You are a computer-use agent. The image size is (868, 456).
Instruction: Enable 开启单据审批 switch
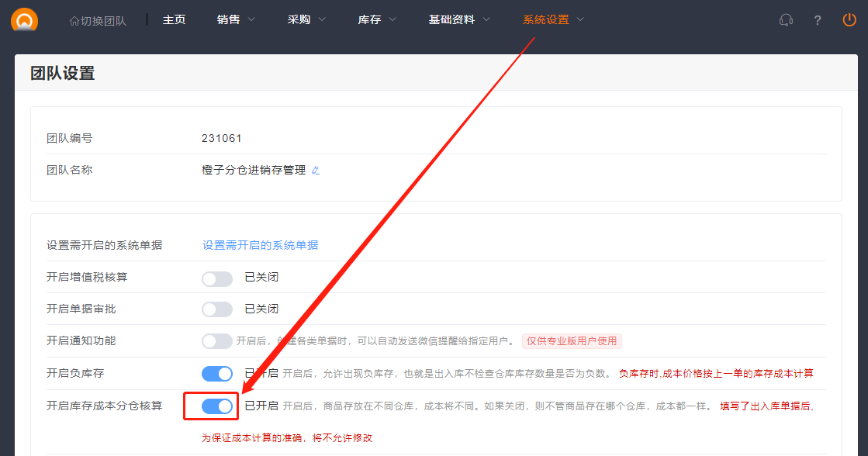pos(217,309)
